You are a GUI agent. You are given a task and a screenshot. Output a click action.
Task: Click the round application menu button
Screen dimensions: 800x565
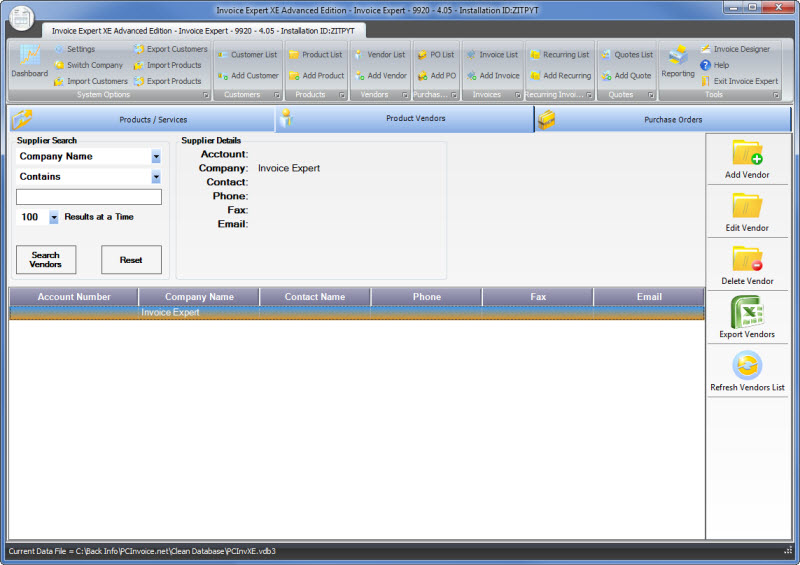pos(21,18)
